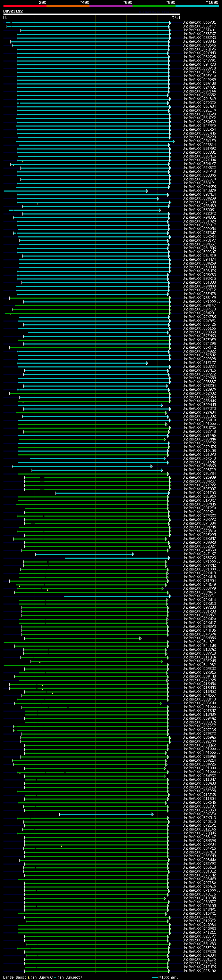This screenshot has width=222, height=980.
Task: Select the UniRef100_B4LBT1 label
Action: pyautogui.click(x=199, y=642)
